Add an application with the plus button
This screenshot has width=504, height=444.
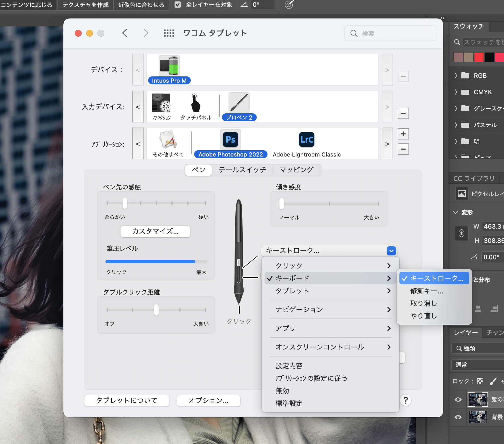(x=403, y=134)
